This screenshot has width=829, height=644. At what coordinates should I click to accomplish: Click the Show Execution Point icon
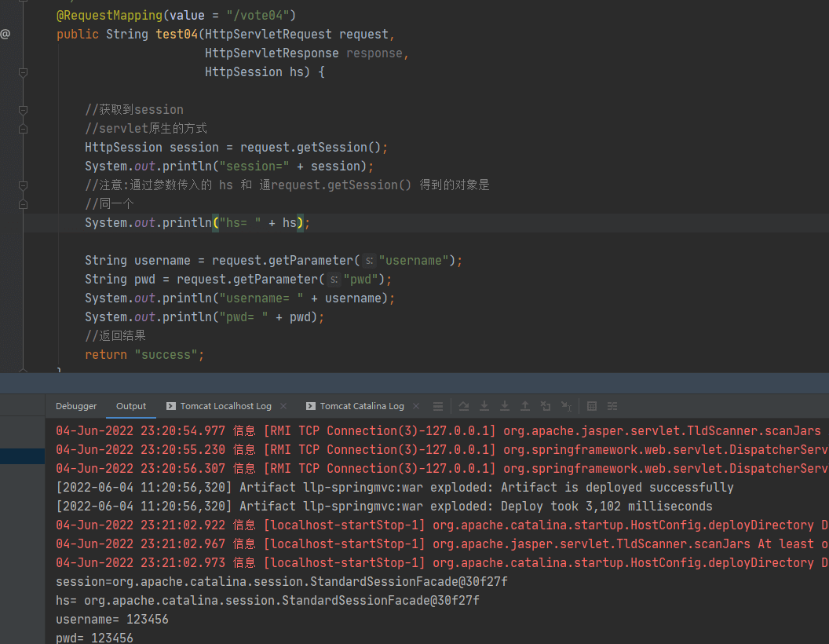(x=438, y=406)
